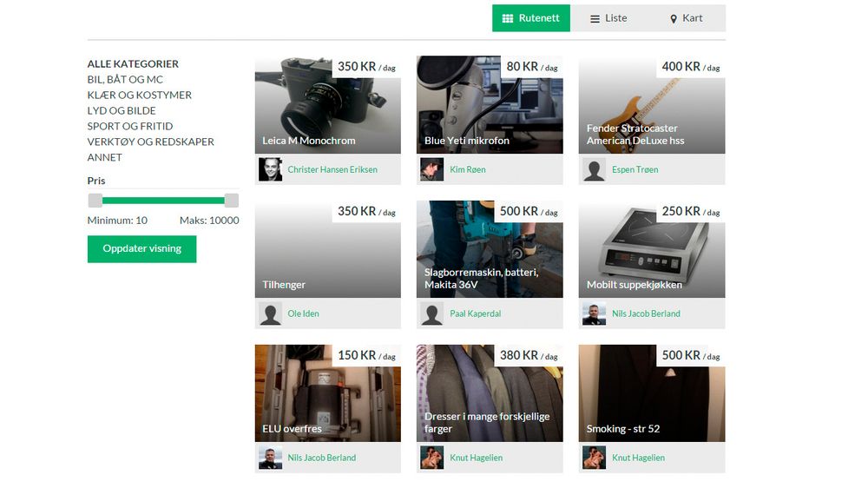Open Smoking - str 52 listing
This screenshot has width=868, height=488.
coord(652,393)
